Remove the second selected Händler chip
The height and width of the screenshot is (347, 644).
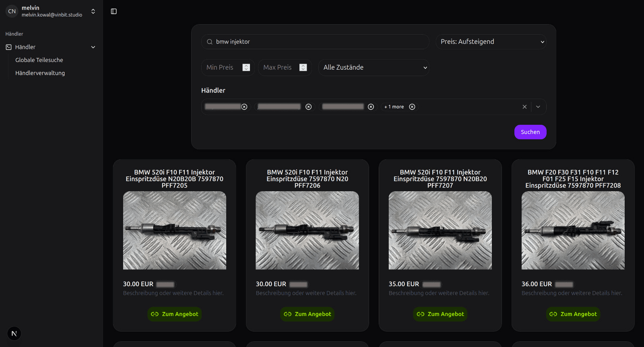pyautogui.click(x=309, y=107)
